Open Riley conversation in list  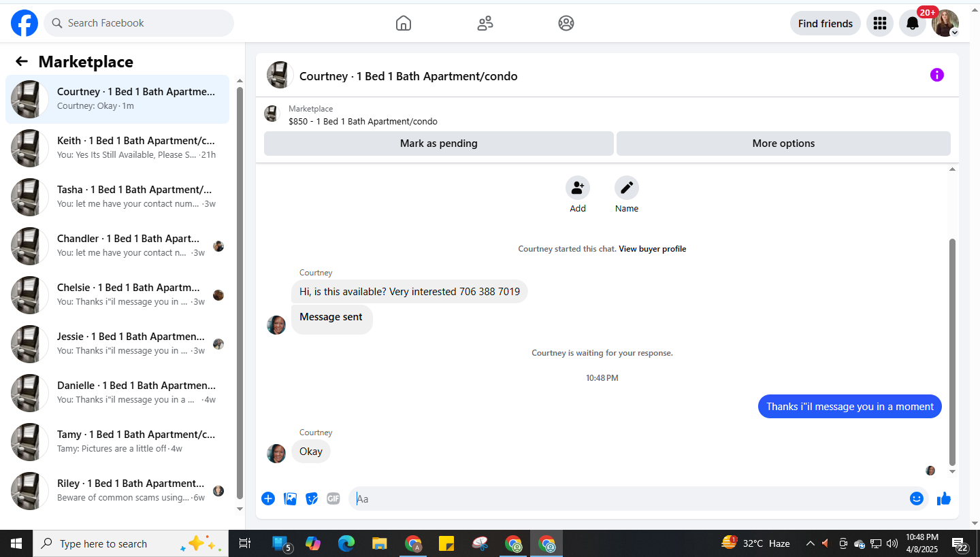117,491
